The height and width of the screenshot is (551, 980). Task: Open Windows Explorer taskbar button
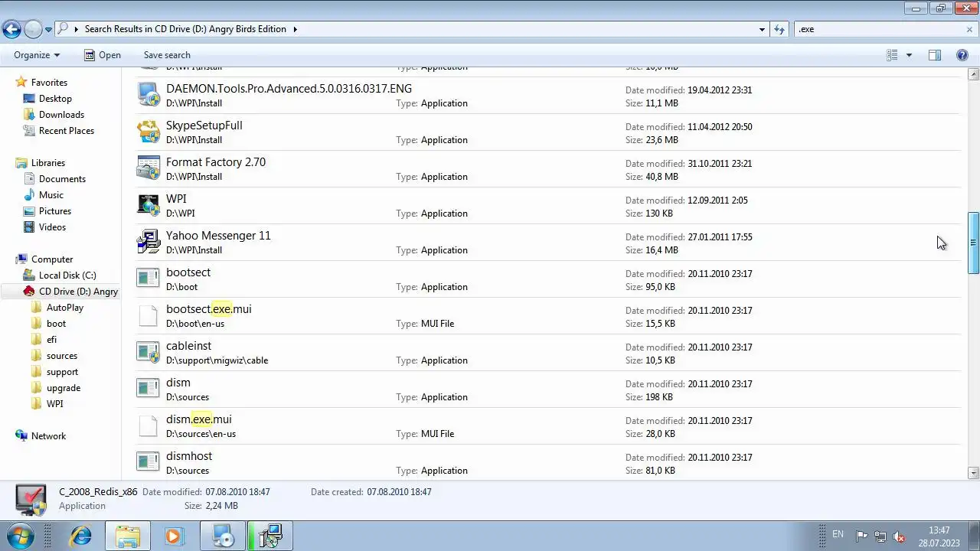(x=128, y=536)
